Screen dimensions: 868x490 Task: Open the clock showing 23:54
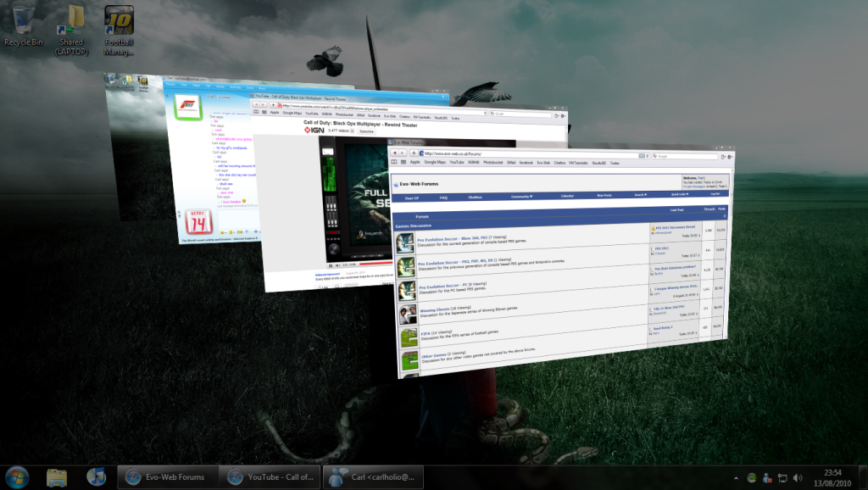click(832, 477)
